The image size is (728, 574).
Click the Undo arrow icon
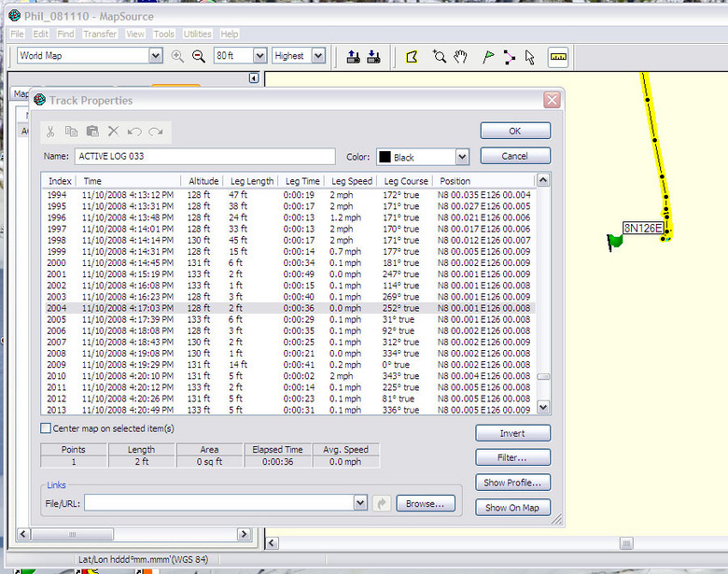(134, 132)
